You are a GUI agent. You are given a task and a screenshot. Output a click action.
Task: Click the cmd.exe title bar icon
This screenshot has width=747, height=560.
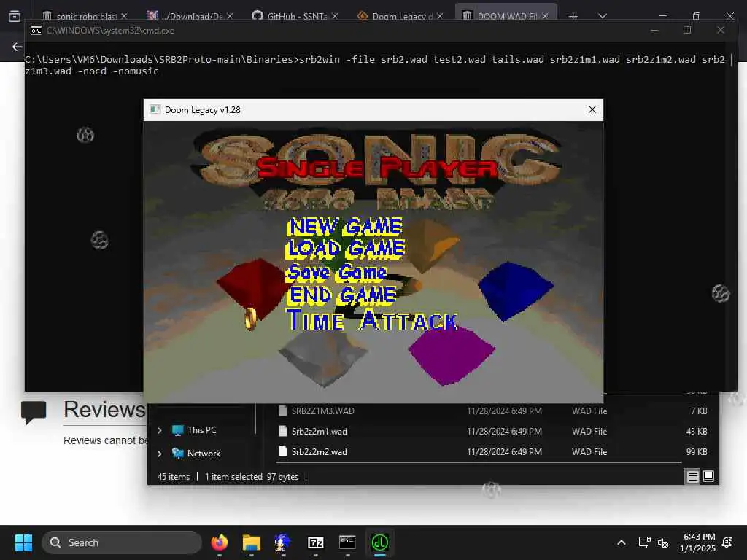pos(36,31)
